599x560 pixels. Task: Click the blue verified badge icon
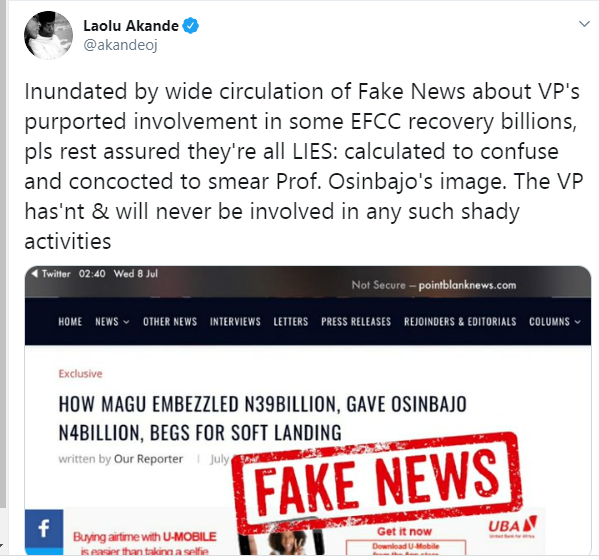tap(190, 26)
